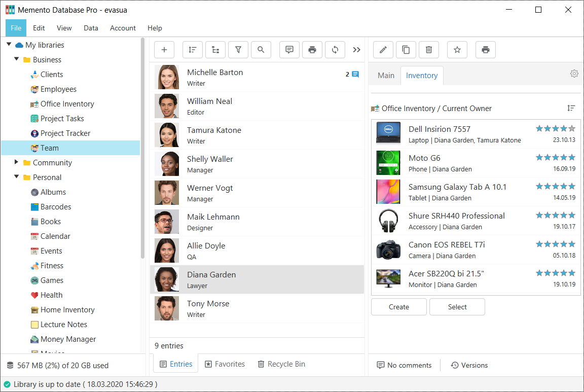Open inventory field settings with the gear icon
The image size is (584, 392).
pyautogui.click(x=574, y=73)
